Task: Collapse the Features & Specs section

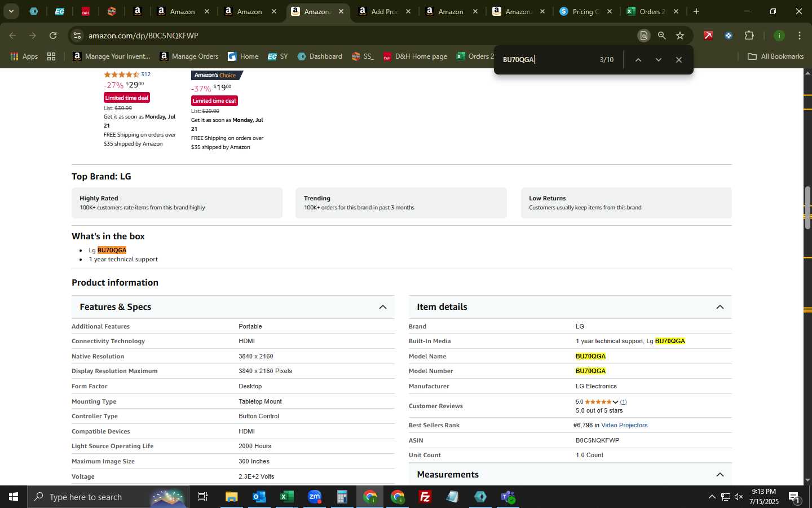Action: (382, 307)
